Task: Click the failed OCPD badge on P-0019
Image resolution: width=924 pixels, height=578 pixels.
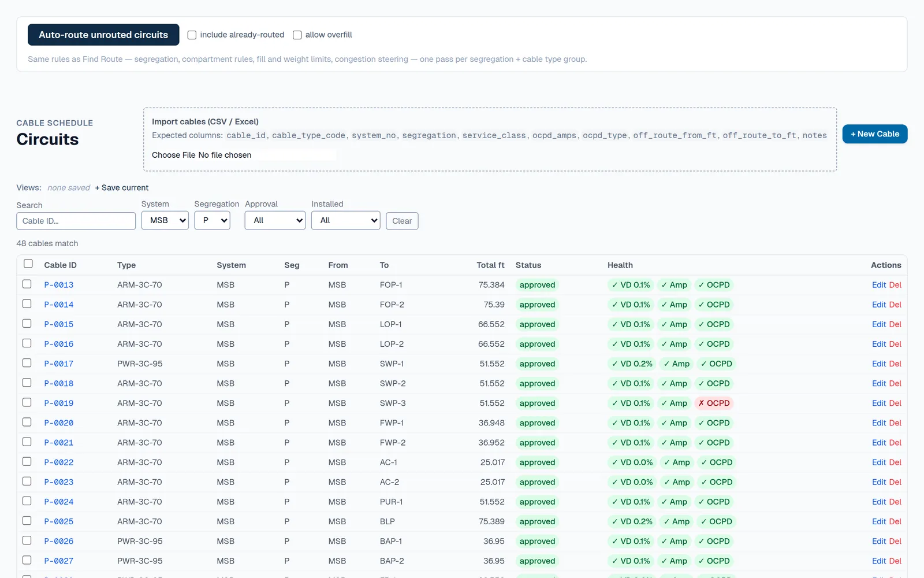Action: point(714,403)
